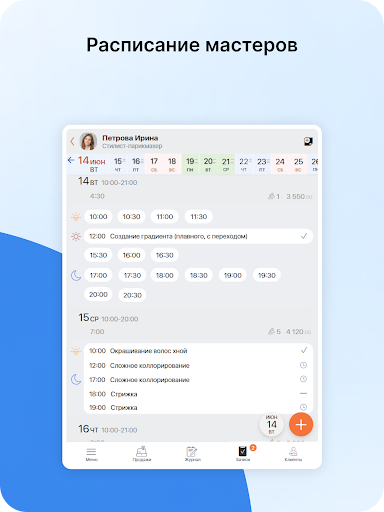Open the 10:00 Окрашивание волос хной appointment
Viewport: 384px width, 512px height.
point(198,351)
